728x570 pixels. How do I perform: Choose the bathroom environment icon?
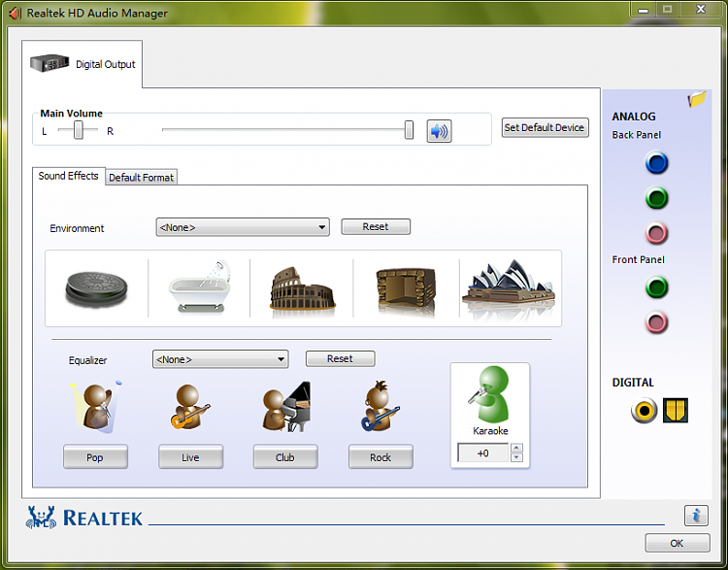tap(201, 286)
